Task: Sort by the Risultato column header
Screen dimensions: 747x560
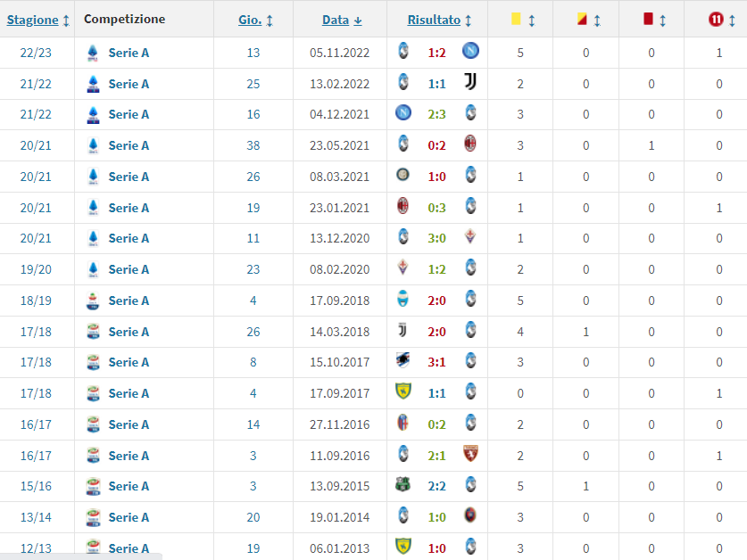Action: (434, 20)
